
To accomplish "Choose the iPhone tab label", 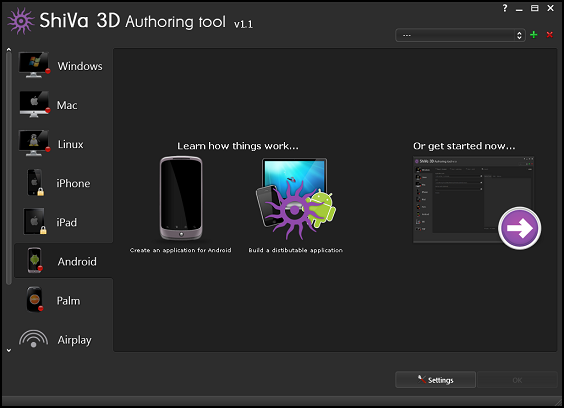I will 73,183.
